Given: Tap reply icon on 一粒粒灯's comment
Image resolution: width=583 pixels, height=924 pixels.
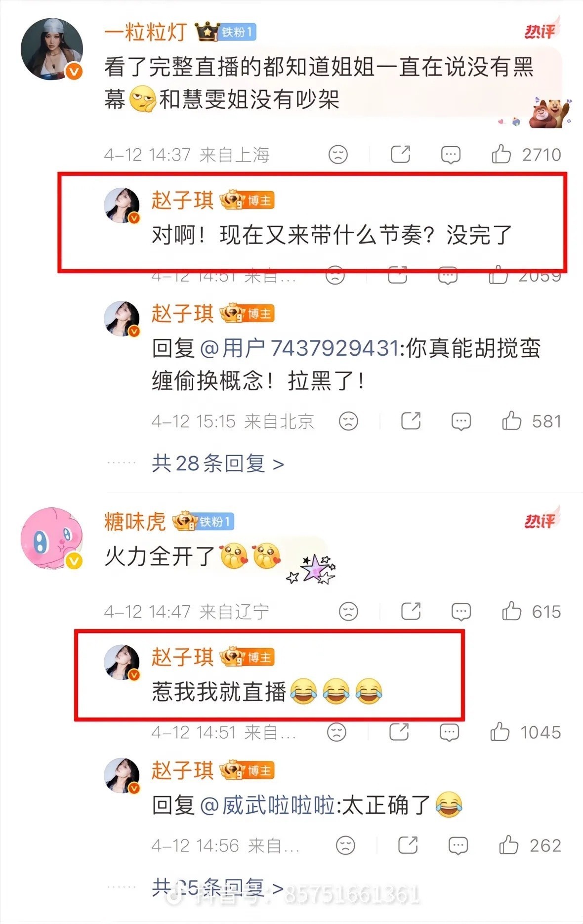Looking at the screenshot, I should pos(451,155).
